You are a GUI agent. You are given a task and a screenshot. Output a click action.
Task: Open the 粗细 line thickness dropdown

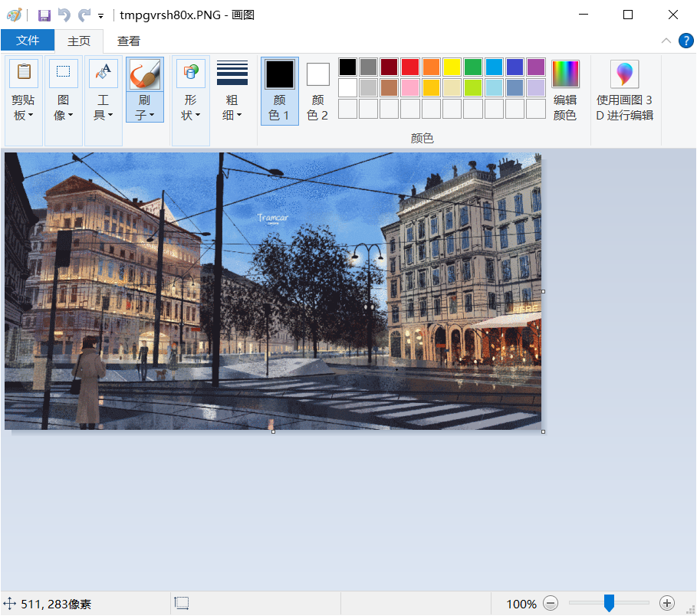(x=232, y=107)
